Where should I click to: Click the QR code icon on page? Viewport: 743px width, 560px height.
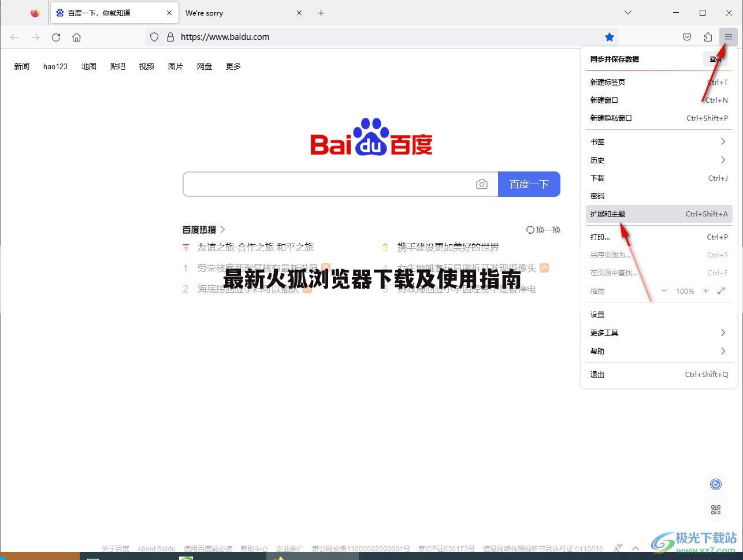(x=716, y=510)
